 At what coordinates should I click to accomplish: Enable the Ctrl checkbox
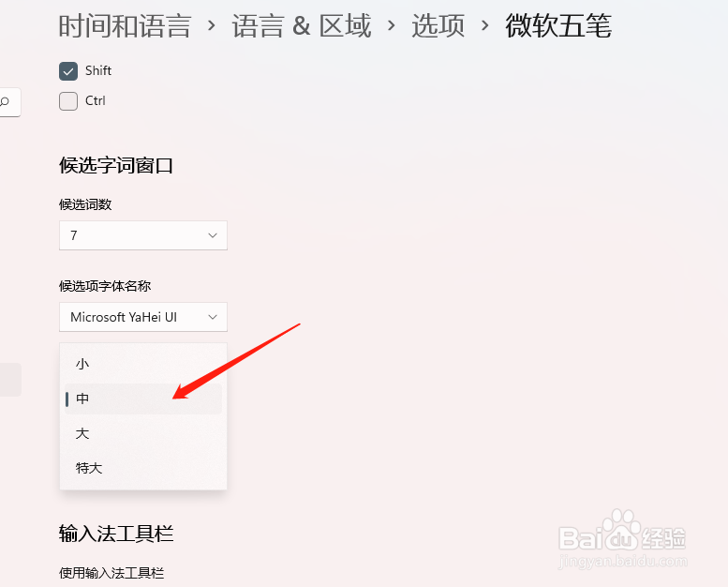(68, 101)
